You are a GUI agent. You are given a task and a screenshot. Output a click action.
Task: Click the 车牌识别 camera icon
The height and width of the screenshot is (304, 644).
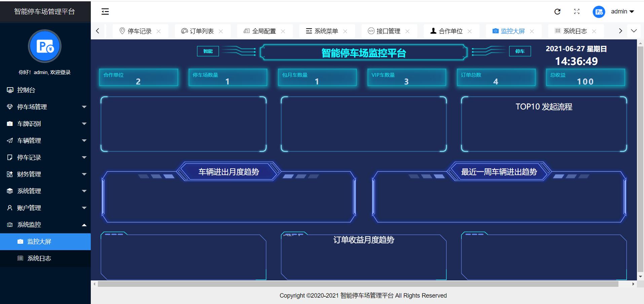(x=9, y=124)
